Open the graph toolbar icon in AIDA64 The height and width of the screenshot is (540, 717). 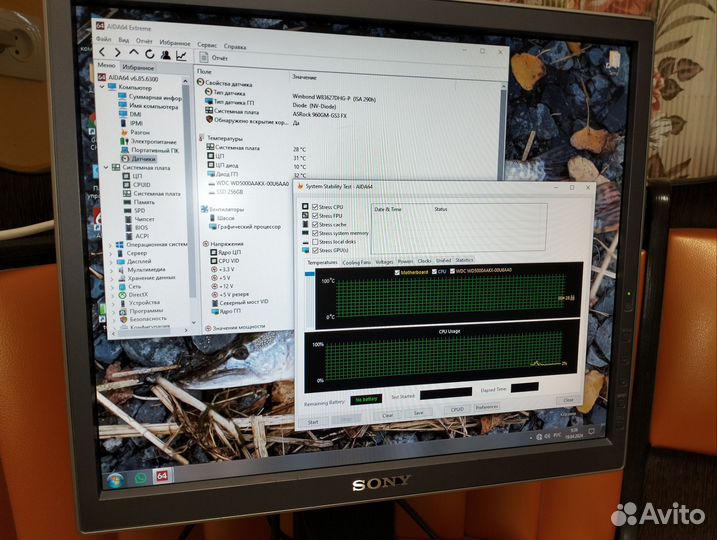point(181,56)
